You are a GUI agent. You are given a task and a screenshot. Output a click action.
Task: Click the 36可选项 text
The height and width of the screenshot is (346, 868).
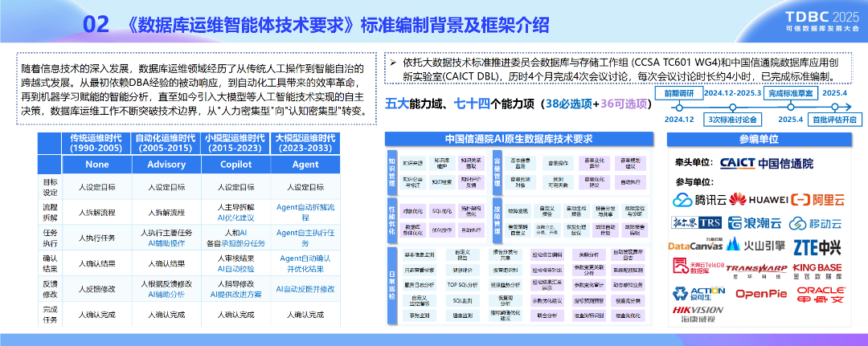click(624, 104)
